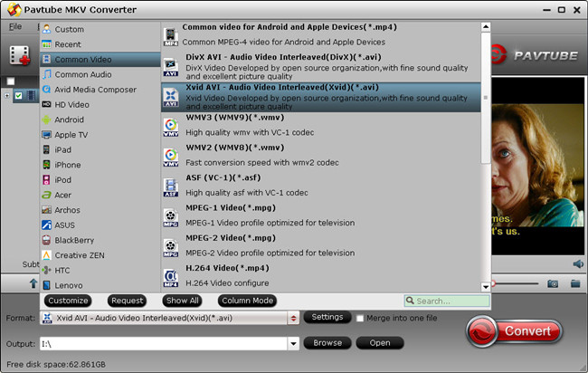This screenshot has height=373, width=588.
Task: Open the File menu
Action: pos(15,26)
